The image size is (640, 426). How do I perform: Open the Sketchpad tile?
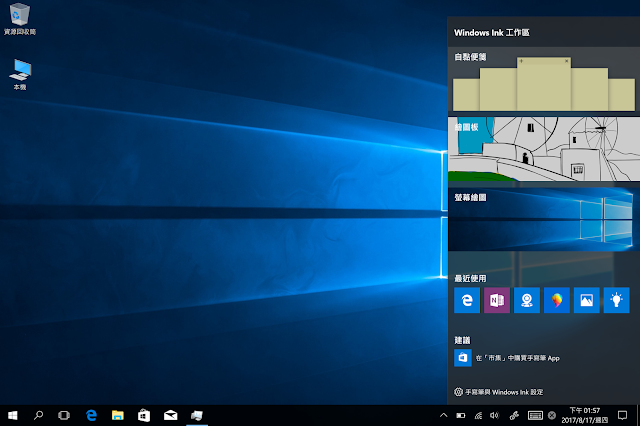point(544,149)
